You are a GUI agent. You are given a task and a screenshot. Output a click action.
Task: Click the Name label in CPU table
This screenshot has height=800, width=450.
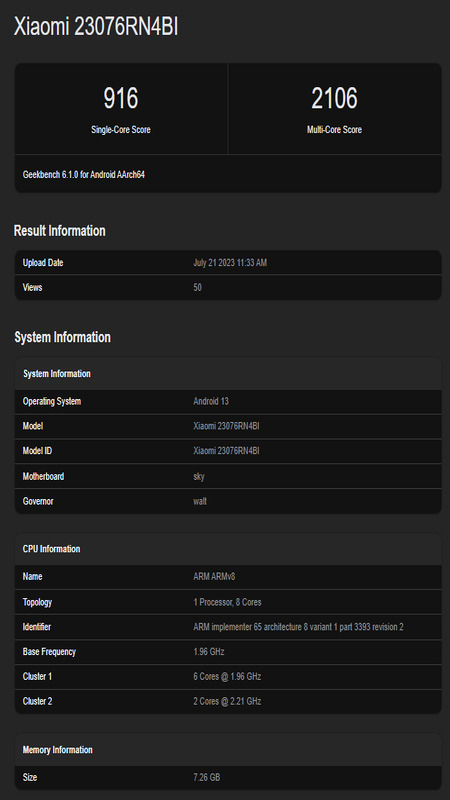click(32, 577)
